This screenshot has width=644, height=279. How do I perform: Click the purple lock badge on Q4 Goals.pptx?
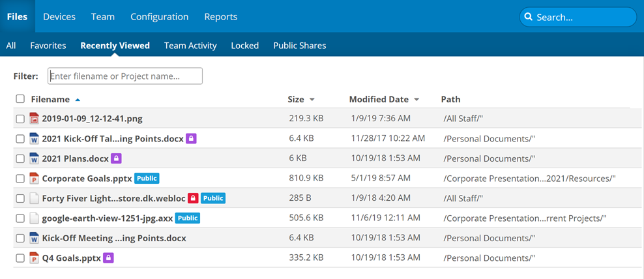pyautogui.click(x=109, y=258)
